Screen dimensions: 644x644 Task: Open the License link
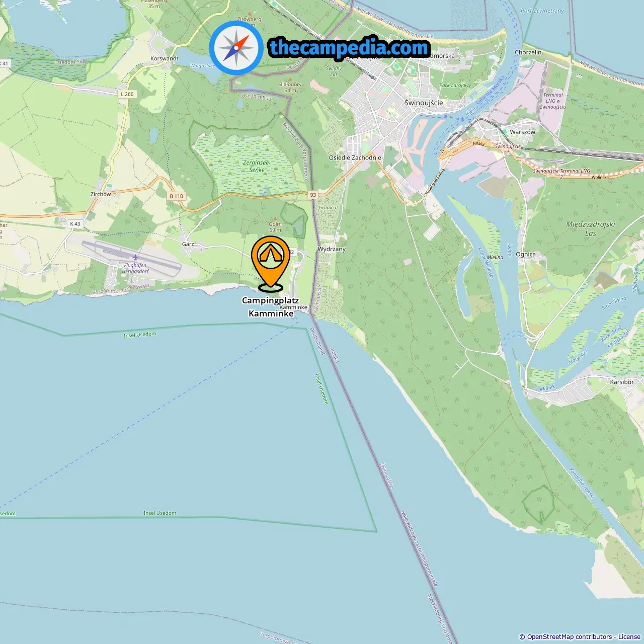tap(629, 637)
